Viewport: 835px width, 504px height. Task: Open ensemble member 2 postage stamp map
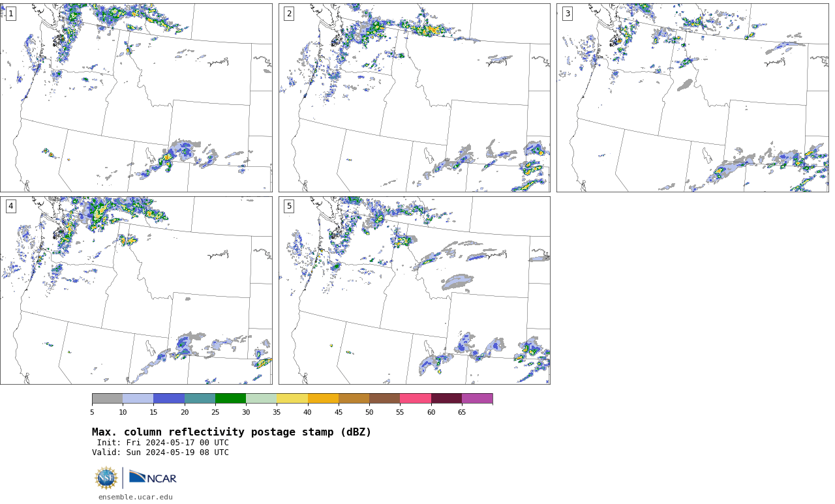coord(414,98)
